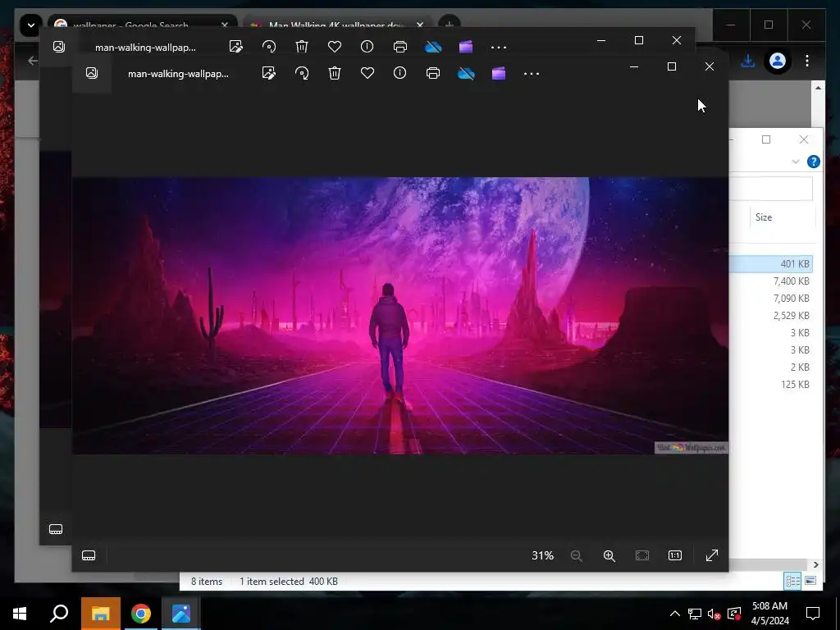Select the file sized 2,529 KB
The width and height of the screenshot is (840, 630).
(770, 315)
